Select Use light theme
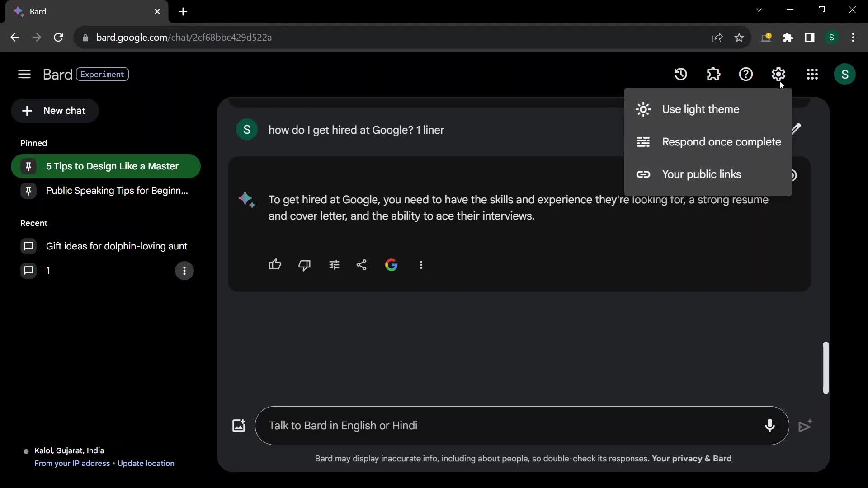 [x=708, y=109]
